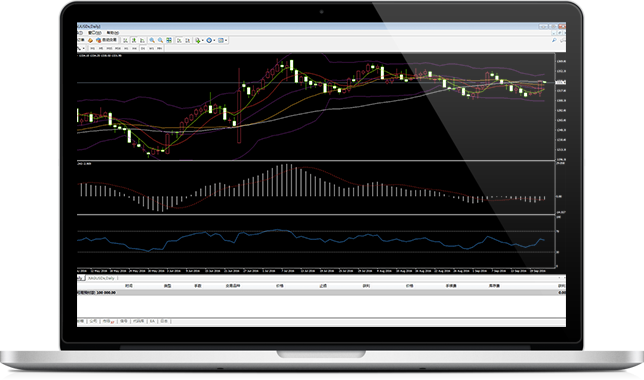
Task: Switch chart to candlestick mode
Action: (134, 40)
